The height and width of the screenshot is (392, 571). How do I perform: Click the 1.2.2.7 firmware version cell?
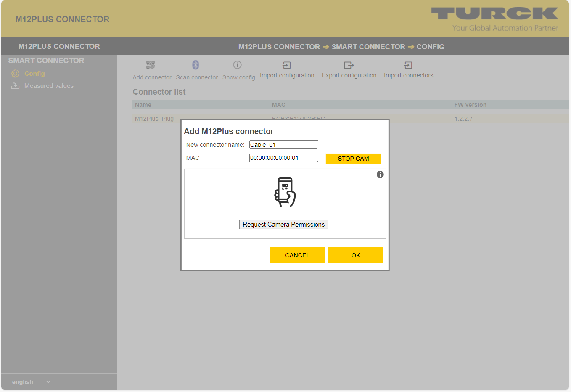click(x=463, y=119)
